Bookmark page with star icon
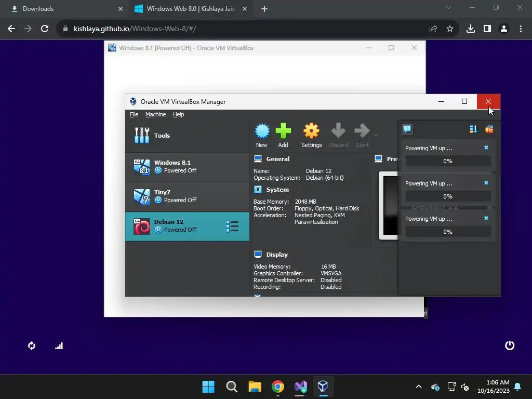The width and height of the screenshot is (532, 399). (450, 29)
